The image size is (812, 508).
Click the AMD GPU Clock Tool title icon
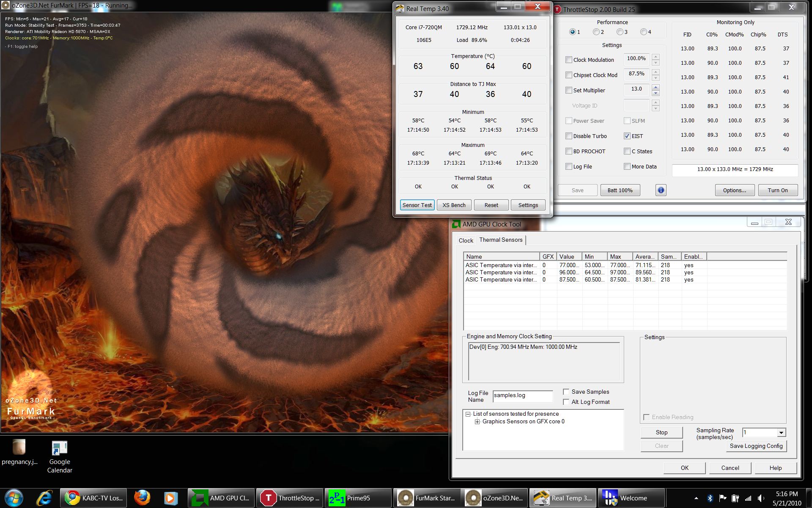click(x=456, y=224)
